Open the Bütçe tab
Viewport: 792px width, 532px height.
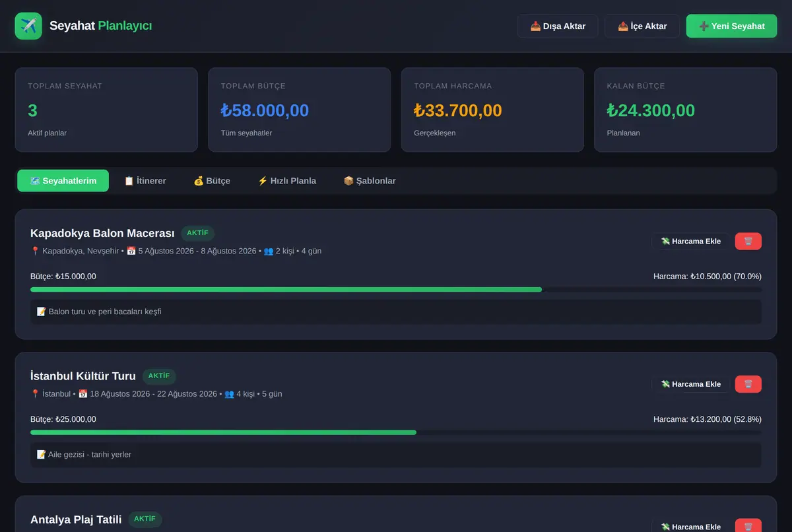[x=212, y=181]
